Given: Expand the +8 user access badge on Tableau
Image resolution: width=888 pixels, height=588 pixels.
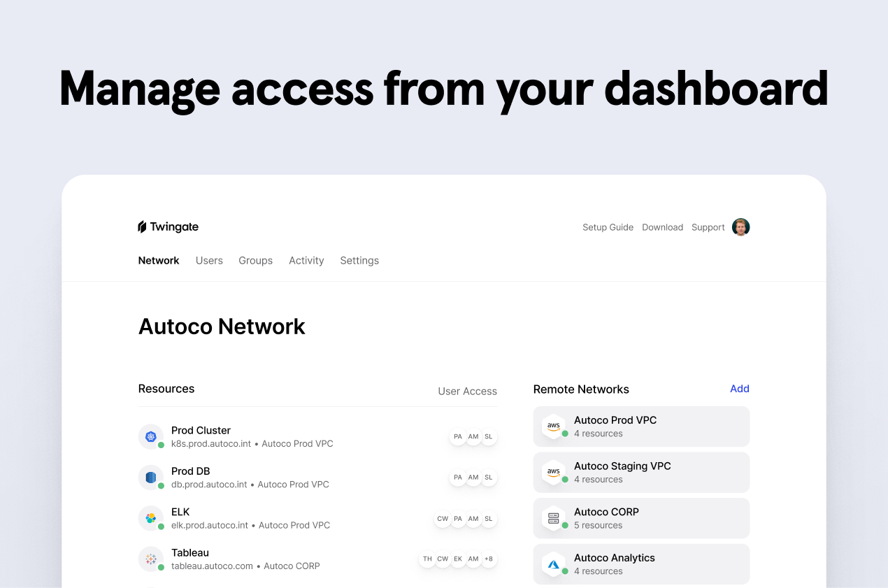Looking at the screenshot, I should 488,559.
